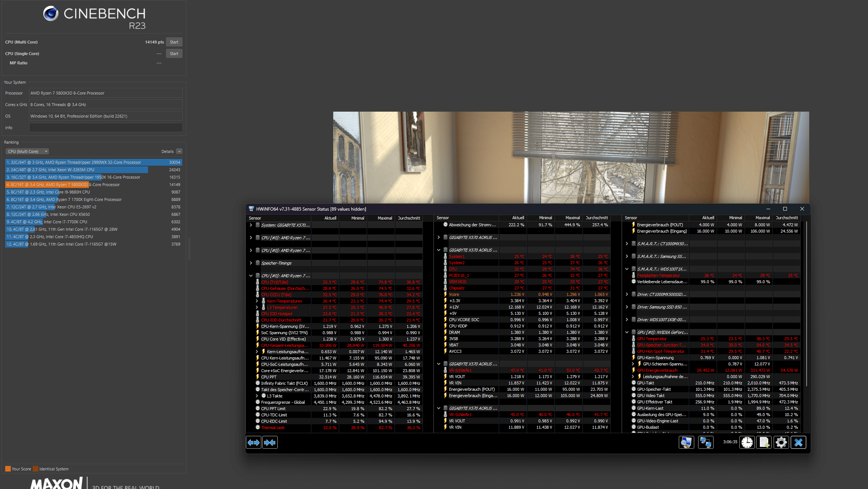Expand the Drive: Samsung SSD 850 group
This screenshot has width=868, height=489.
coord(627,307)
